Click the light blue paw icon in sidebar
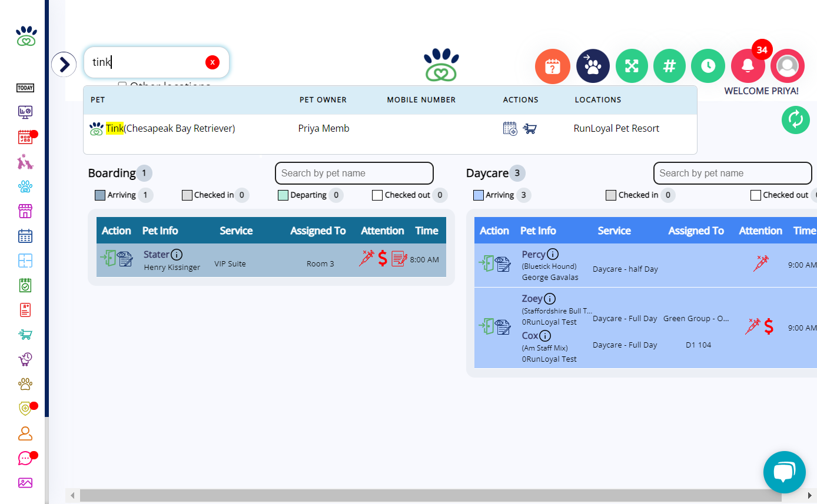 (25, 187)
